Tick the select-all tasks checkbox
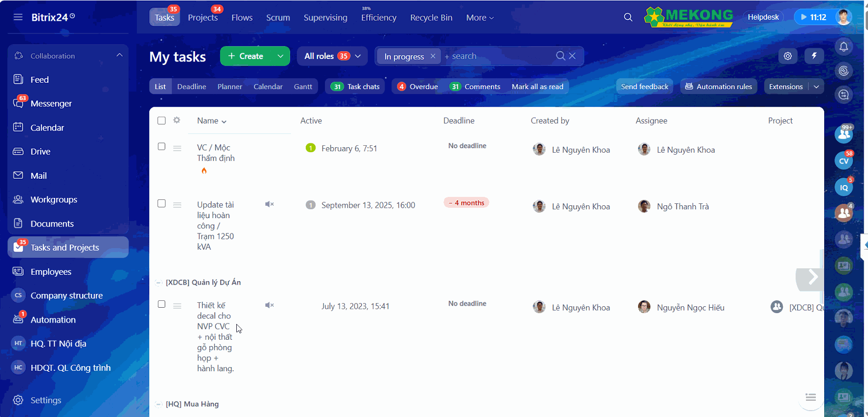Image resolution: width=868 pixels, height=417 pixels. click(161, 121)
